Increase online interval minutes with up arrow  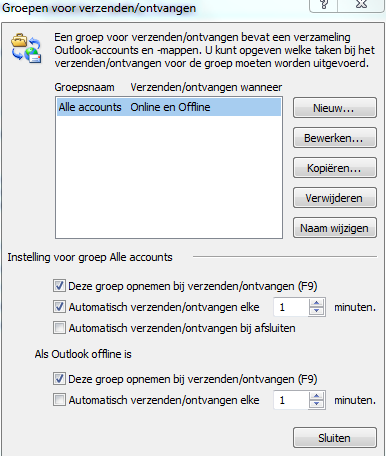316,303
